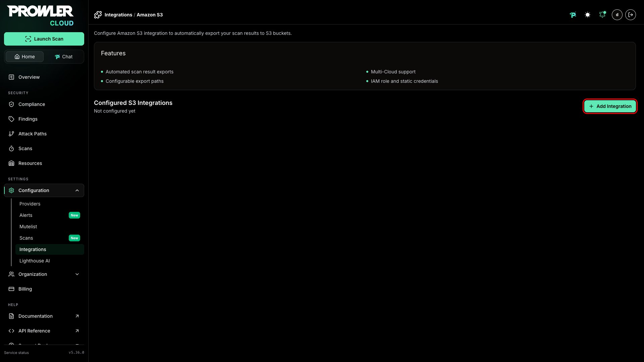Click the plus icon in Add Integration

[591, 106]
